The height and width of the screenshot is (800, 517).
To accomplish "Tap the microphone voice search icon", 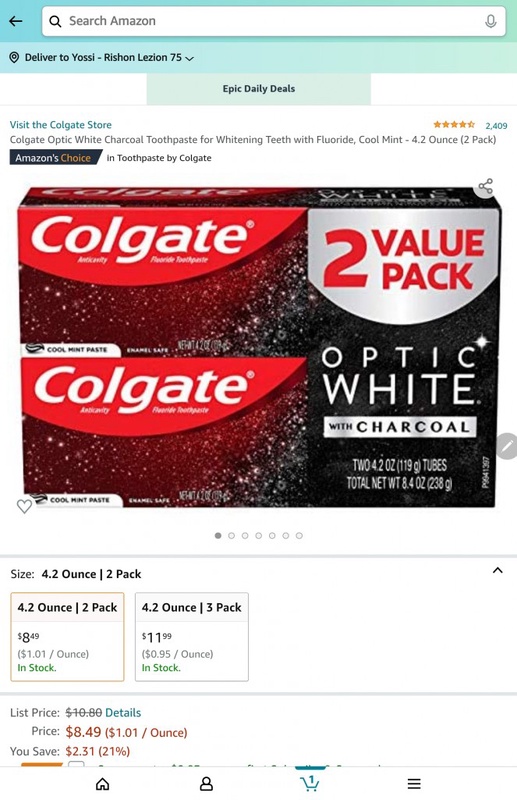I will [x=490, y=21].
